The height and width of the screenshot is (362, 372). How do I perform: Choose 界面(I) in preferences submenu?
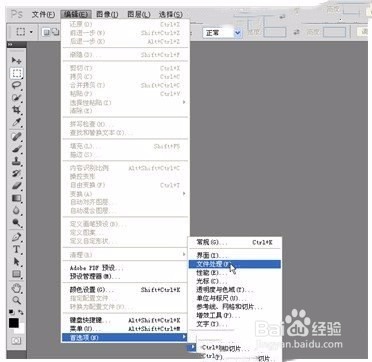point(235,256)
